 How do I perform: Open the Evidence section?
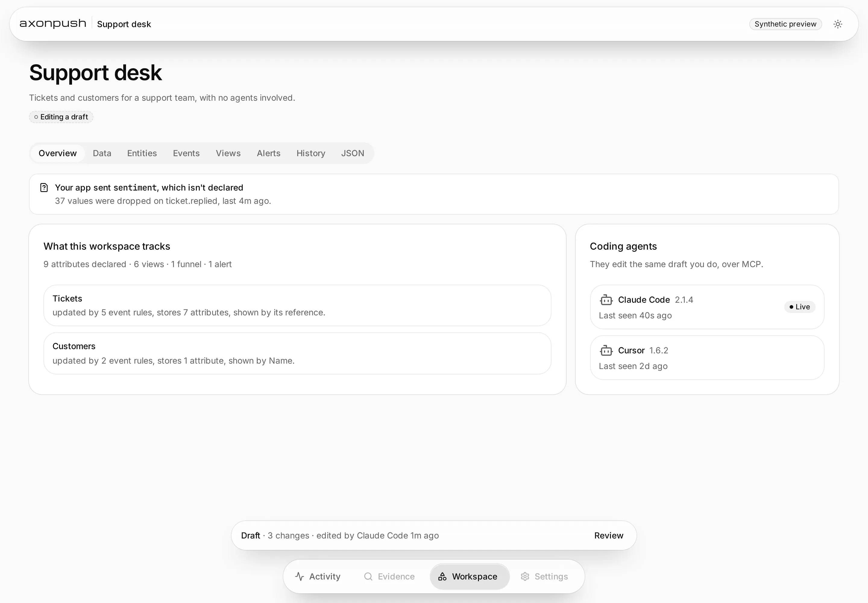(389, 576)
